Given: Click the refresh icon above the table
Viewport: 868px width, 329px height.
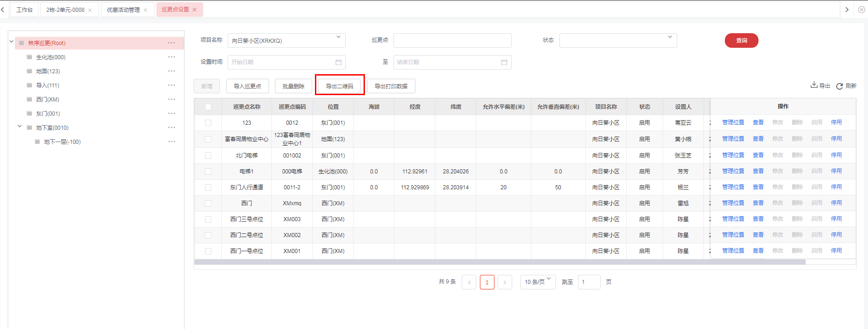Looking at the screenshot, I should point(839,86).
